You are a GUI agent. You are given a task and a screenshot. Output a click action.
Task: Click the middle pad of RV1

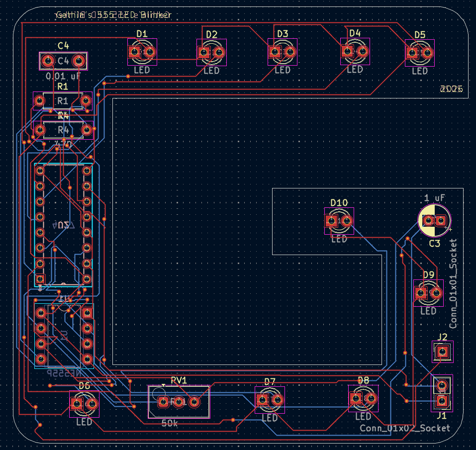[179, 402]
